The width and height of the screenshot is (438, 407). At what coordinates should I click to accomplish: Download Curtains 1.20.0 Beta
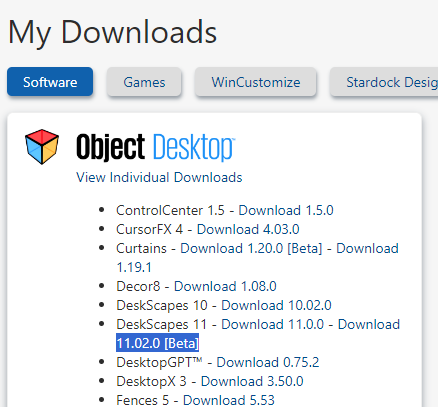coord(251,248)
